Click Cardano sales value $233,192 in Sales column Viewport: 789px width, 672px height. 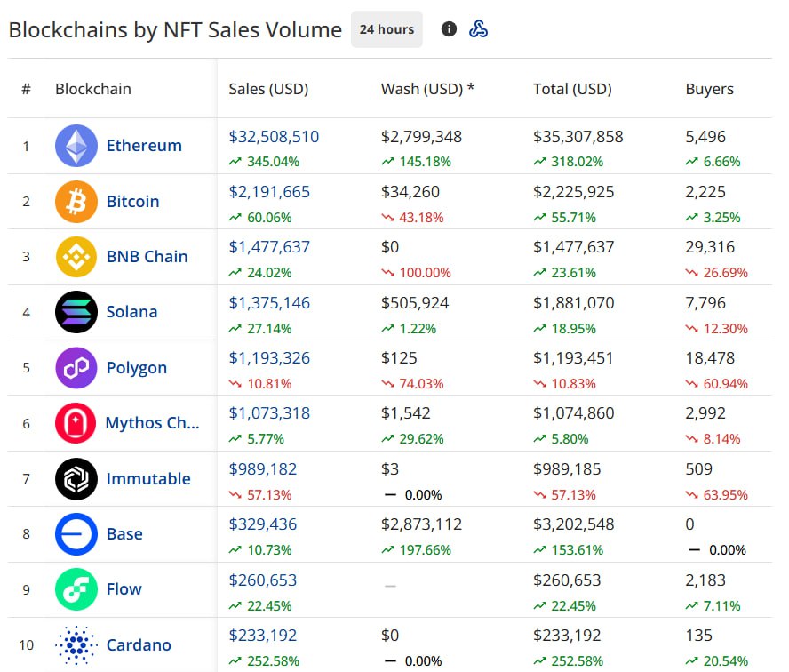click(263, 636)
